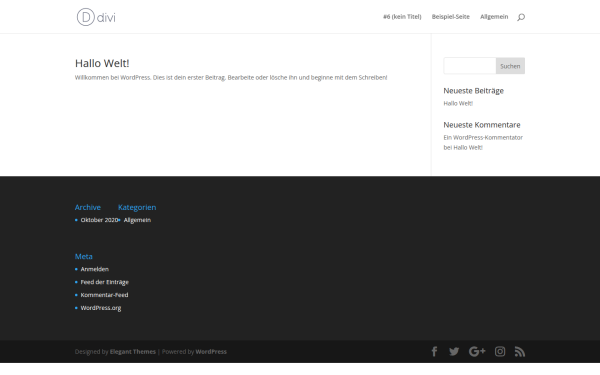Open the 'Hallo Welt!' post title
Image resolution: width=600 pixels, height=375 pixels.
pos(102,63)
